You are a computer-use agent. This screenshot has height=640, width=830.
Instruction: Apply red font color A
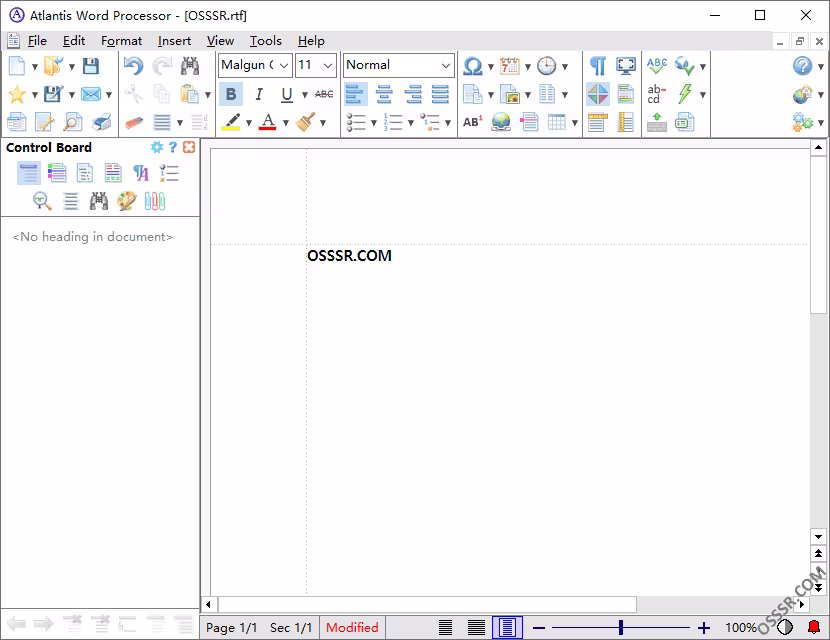(268, 122)
